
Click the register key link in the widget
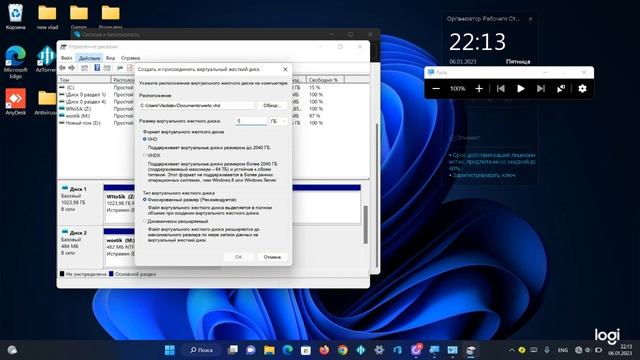coord(484,175)
